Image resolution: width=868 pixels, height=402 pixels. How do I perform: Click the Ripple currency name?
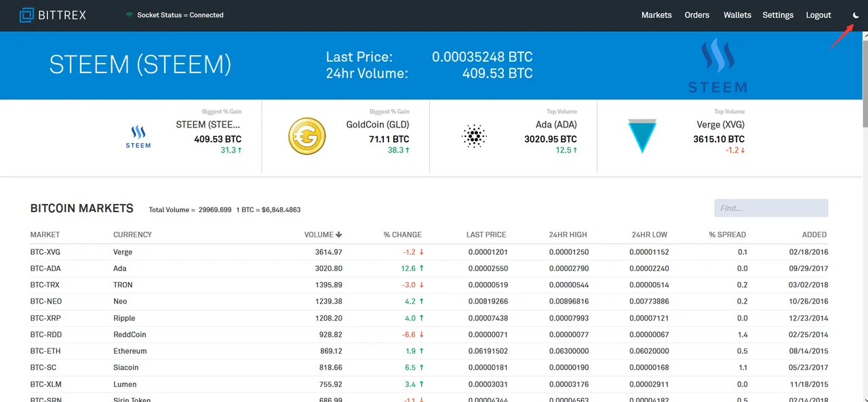[124, 318]
